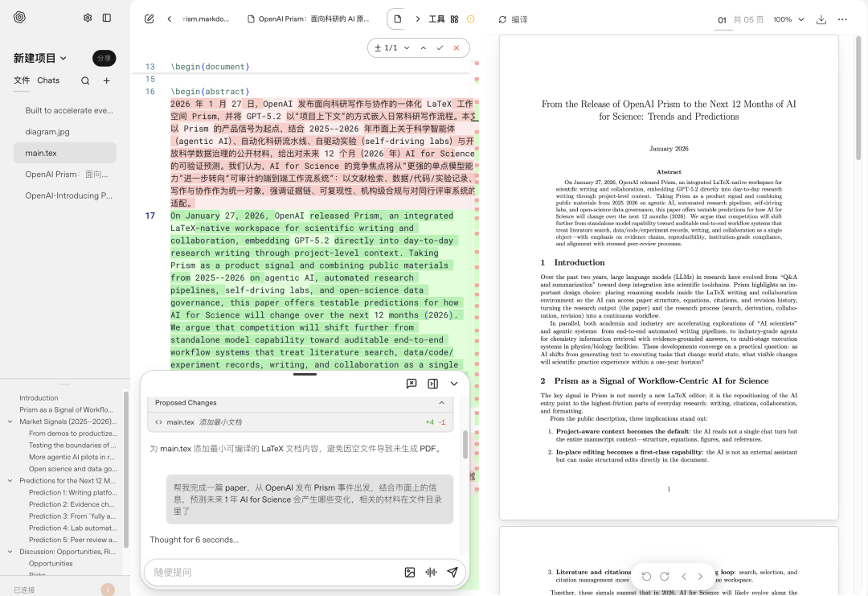Click the chat panel vertical scrollbar
Screen dimensions: 868x596
pyautogui.click(x=465, y=444)
